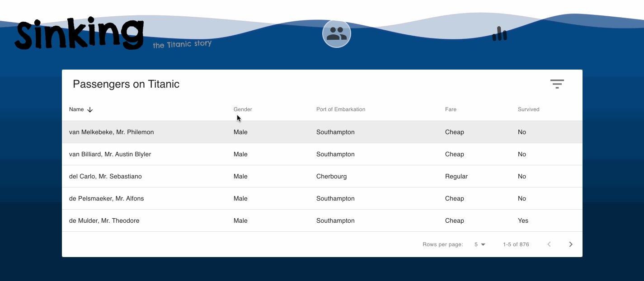Click Rows per page label
This screenshot has height=281, width=644.
[x=443, y=244]
